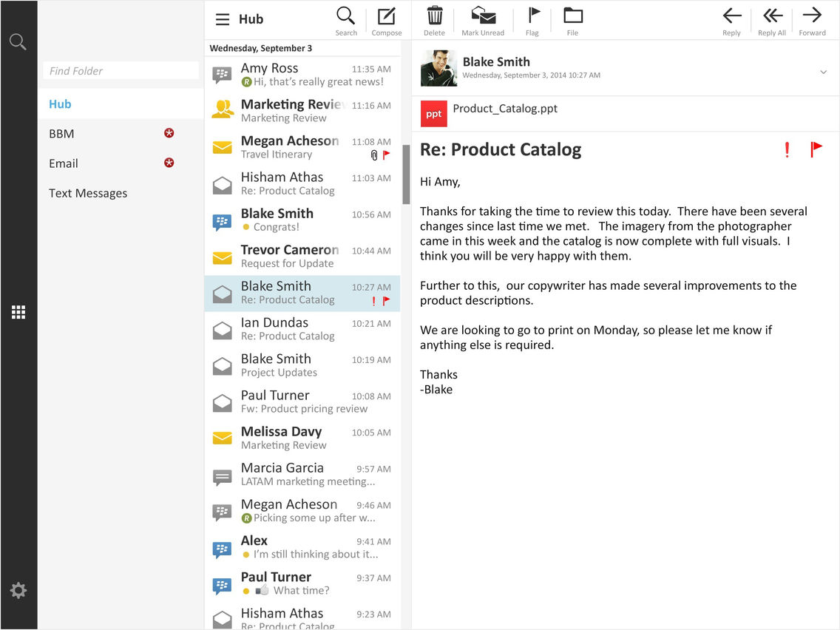Viewport: 840px width, 630px height.
Task: Open search from the left dark sidebar
Action: 18,41
